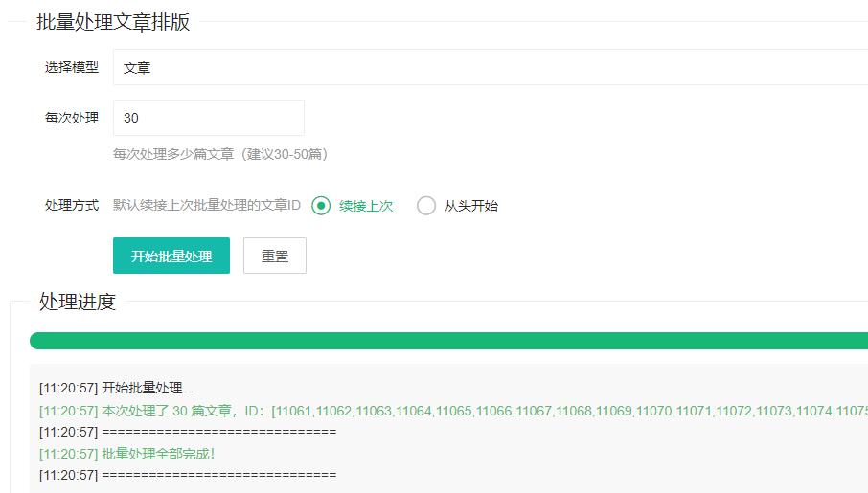Click the 每次处理 field label
This screenshot has height=493, width=868.
(x=72, y=118)
